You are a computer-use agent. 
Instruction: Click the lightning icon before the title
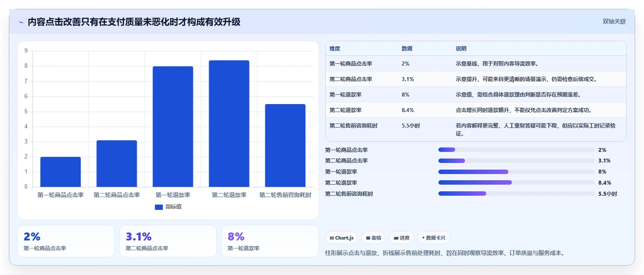coord(21,22)
